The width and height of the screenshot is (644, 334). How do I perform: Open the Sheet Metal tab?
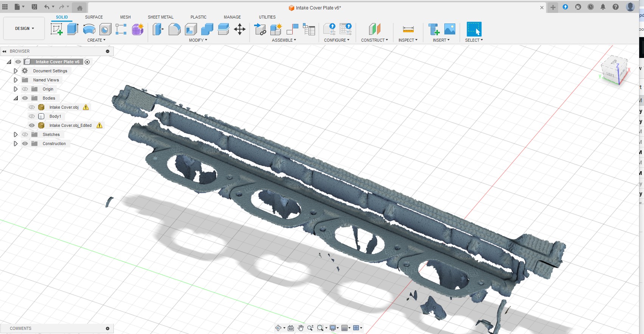coord(160,17)
